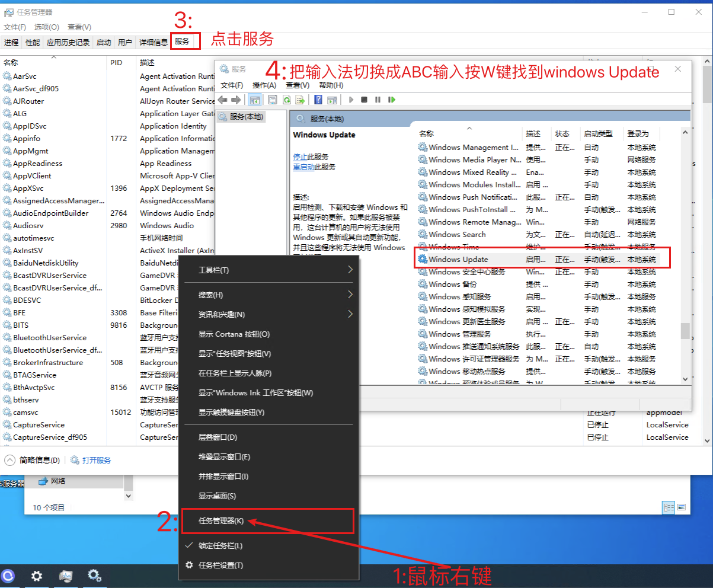Viewport: 713px width, 588px height.
Task: Switch Explorer to large icons view
Action: (x=682, y=507)
